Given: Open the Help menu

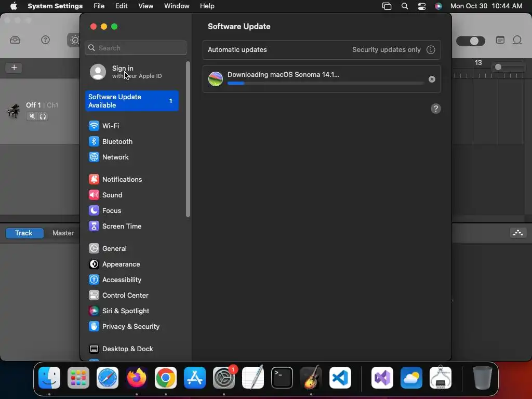Looking at the screenshot, I should pos(207,6).
